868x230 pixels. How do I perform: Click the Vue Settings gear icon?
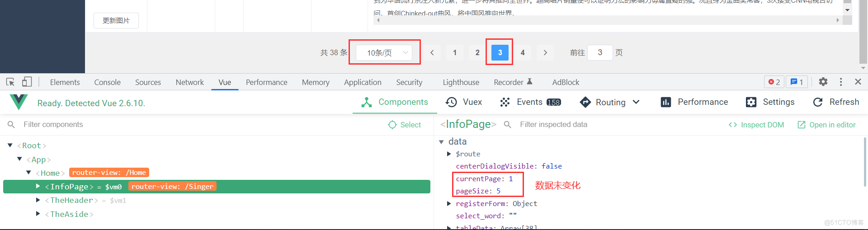(751, 102)
